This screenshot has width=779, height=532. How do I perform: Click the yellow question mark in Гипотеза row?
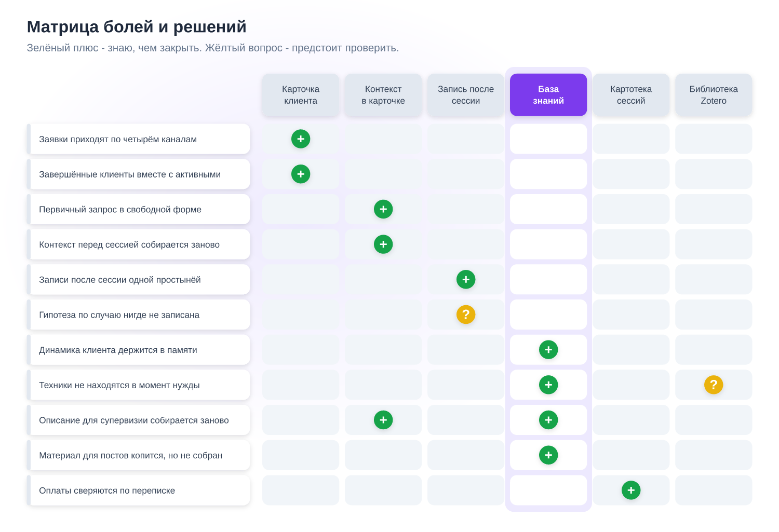point(466,315)
